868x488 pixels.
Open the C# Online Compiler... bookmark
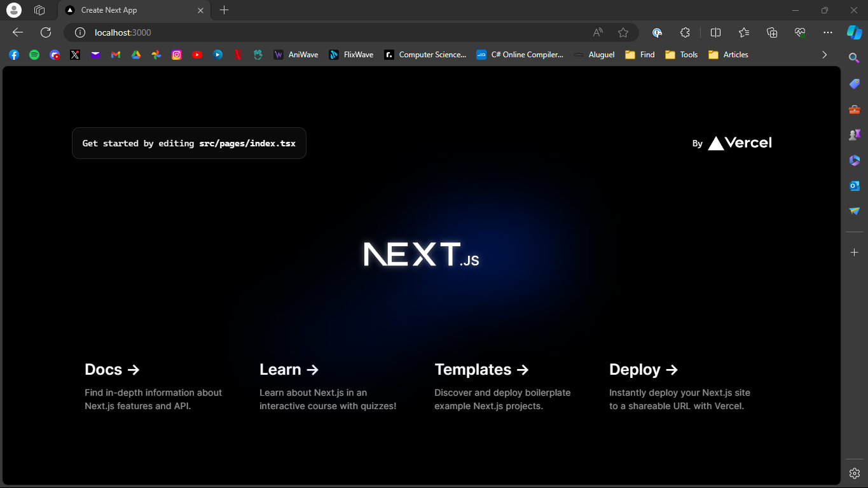pos(520,55)
